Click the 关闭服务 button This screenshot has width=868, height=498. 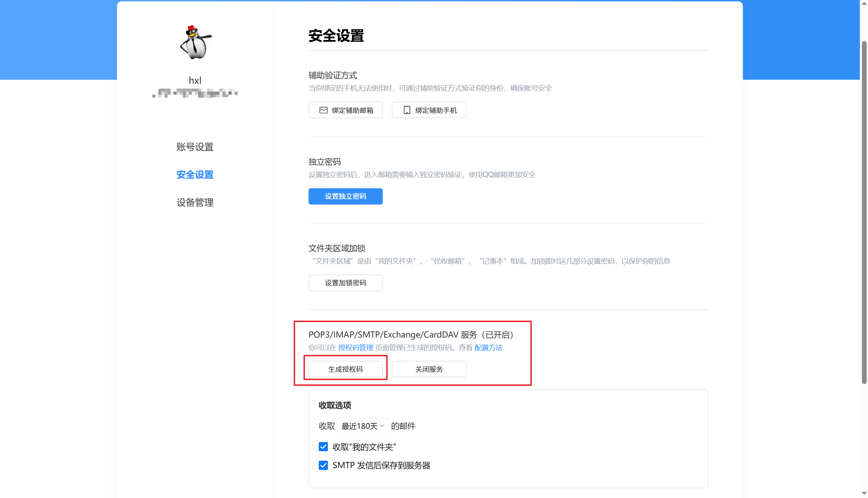coord(428,369)
